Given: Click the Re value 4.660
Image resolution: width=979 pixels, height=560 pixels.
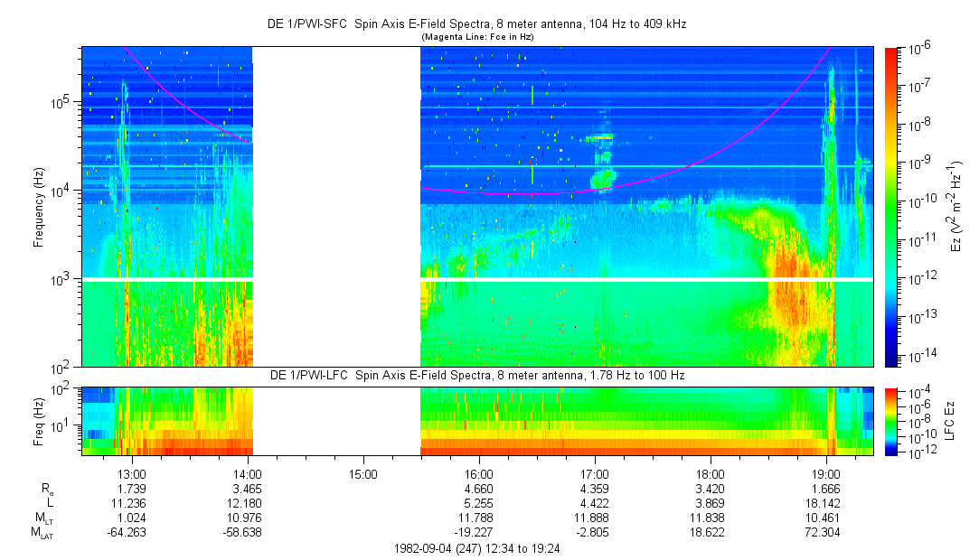Looking at the screenshot, I should coord(479,489).
